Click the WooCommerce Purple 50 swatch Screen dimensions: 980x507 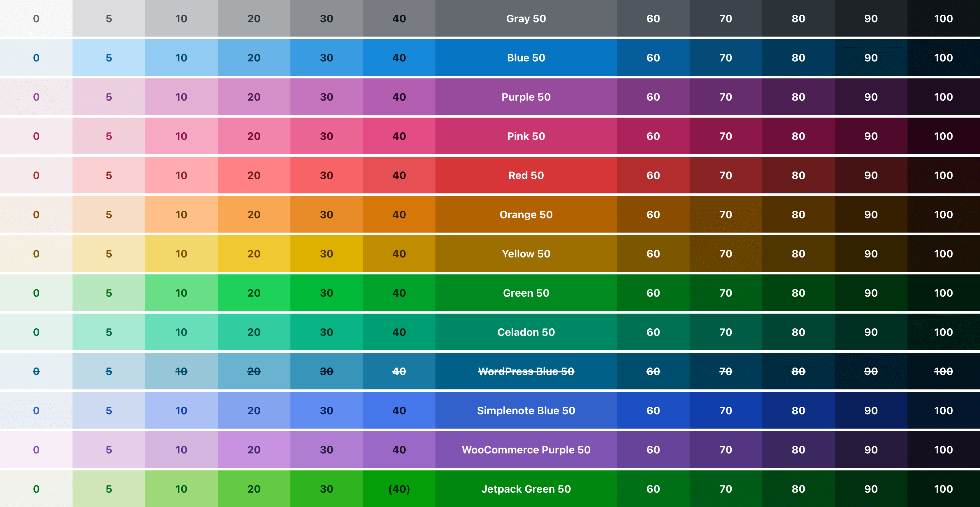coord(526,450)
